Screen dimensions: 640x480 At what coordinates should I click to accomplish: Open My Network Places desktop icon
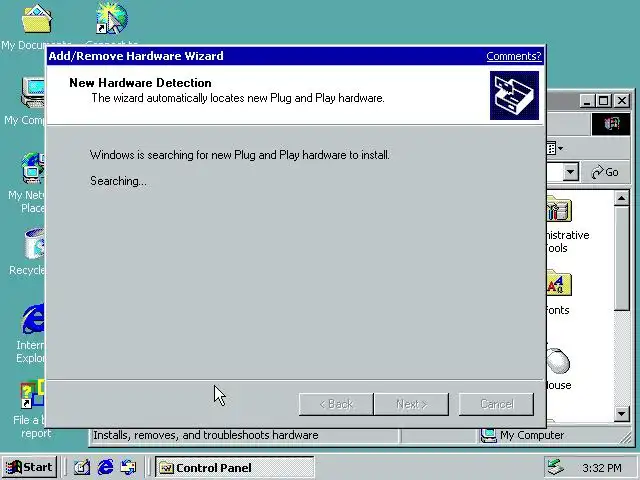tap(33, 169)
